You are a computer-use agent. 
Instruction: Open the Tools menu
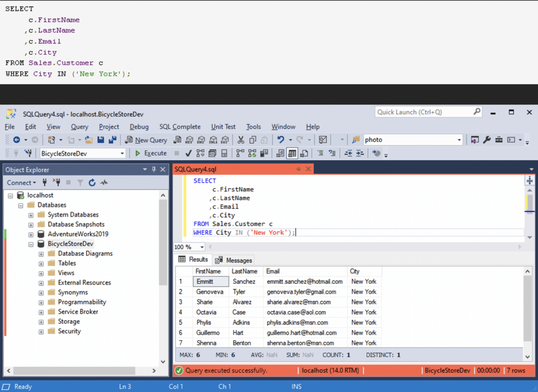[x=253, y=127]
